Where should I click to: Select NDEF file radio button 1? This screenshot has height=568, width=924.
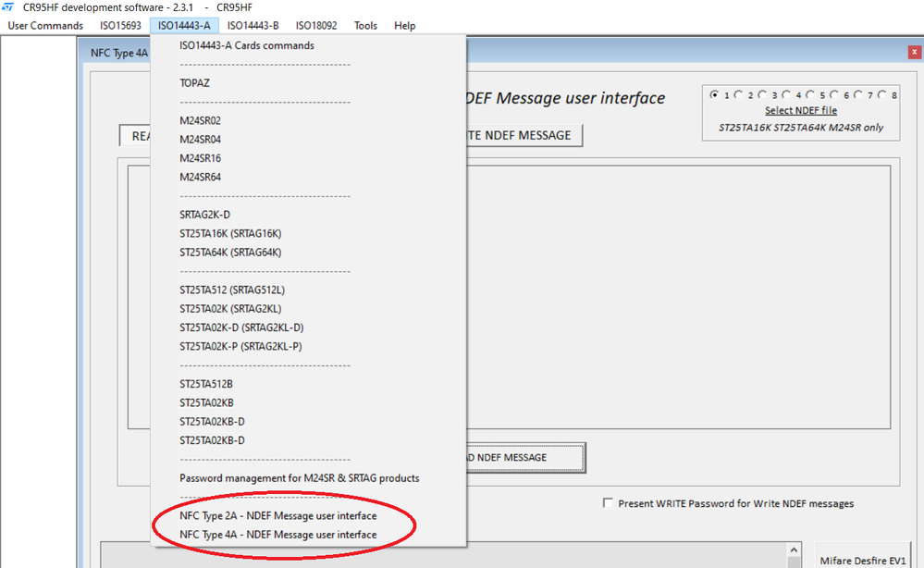pos(715,95)
